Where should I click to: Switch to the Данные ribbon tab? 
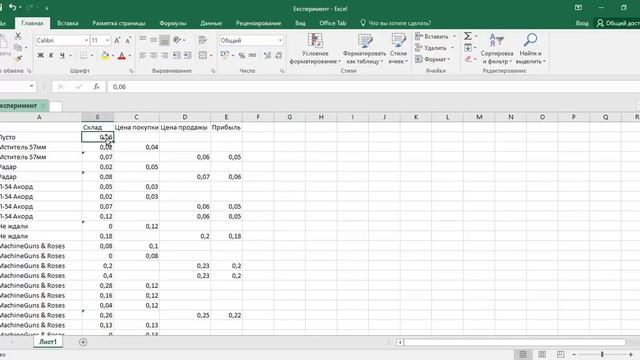tap(211, 23)
